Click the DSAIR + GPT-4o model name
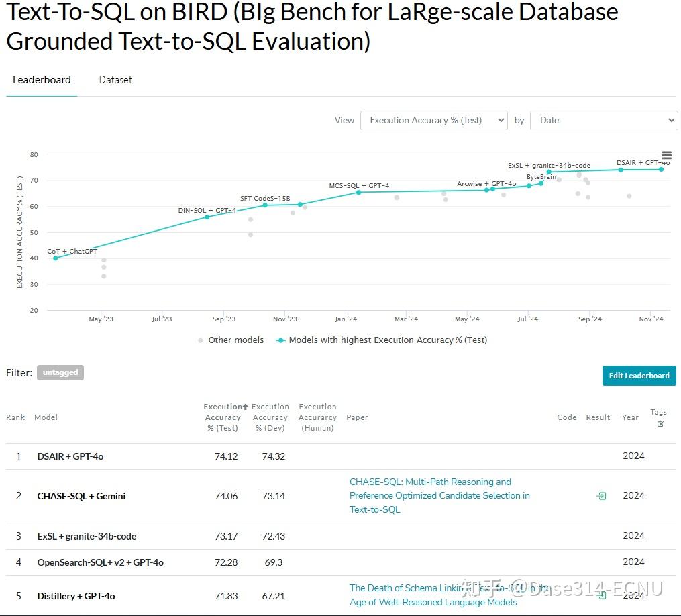 [70, 456]
